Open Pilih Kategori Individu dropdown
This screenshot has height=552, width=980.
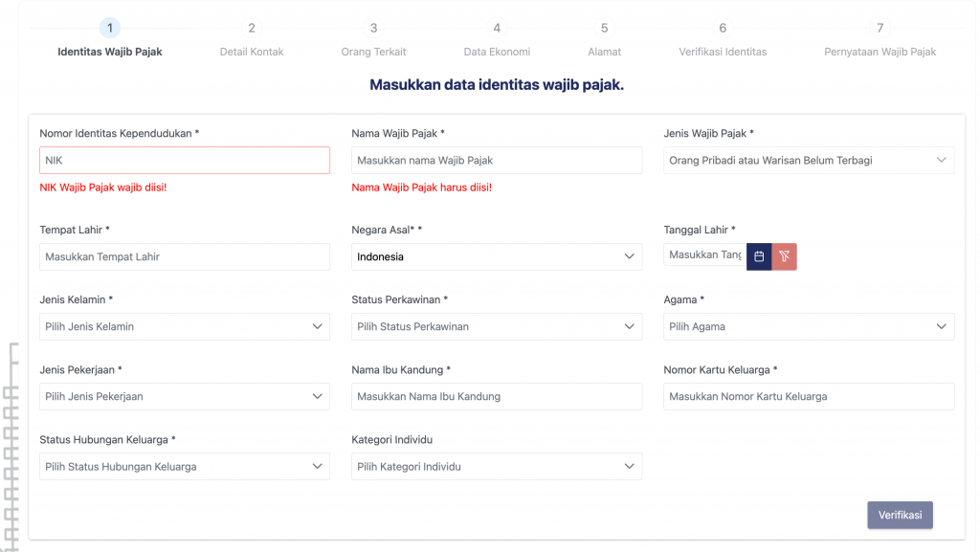[497, 467]
